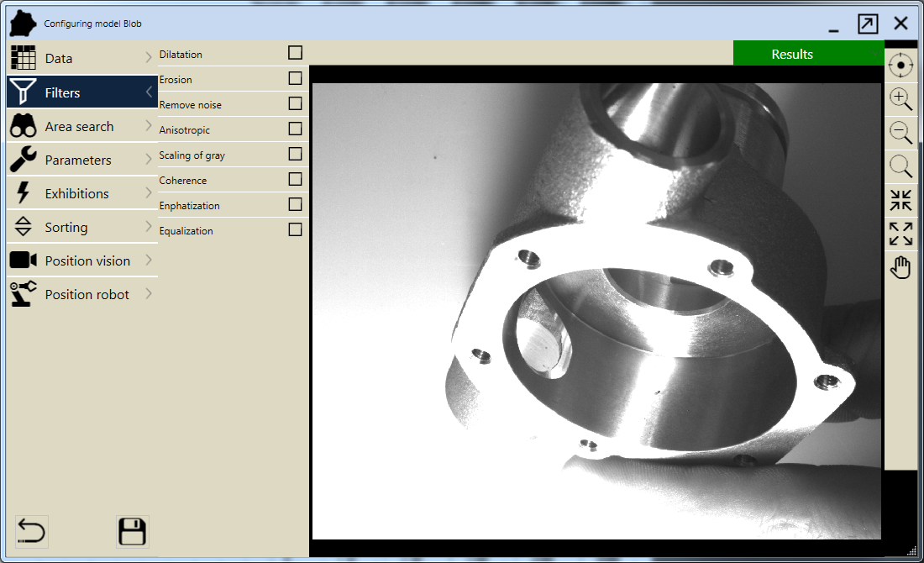
Task: Click the Parameters wrench icon
Action: click(23, 159)
